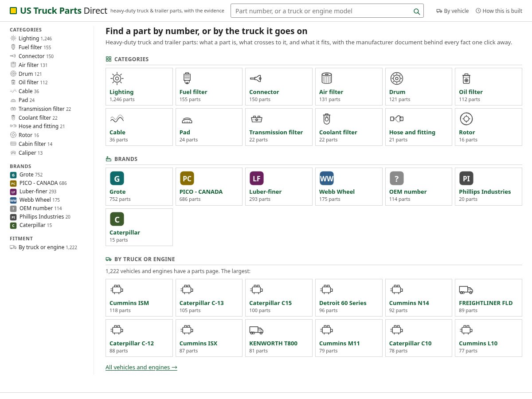Viewport: 532px width, 399px height.
Task: Open the Cummins ISX card
Action: point(209,338)
